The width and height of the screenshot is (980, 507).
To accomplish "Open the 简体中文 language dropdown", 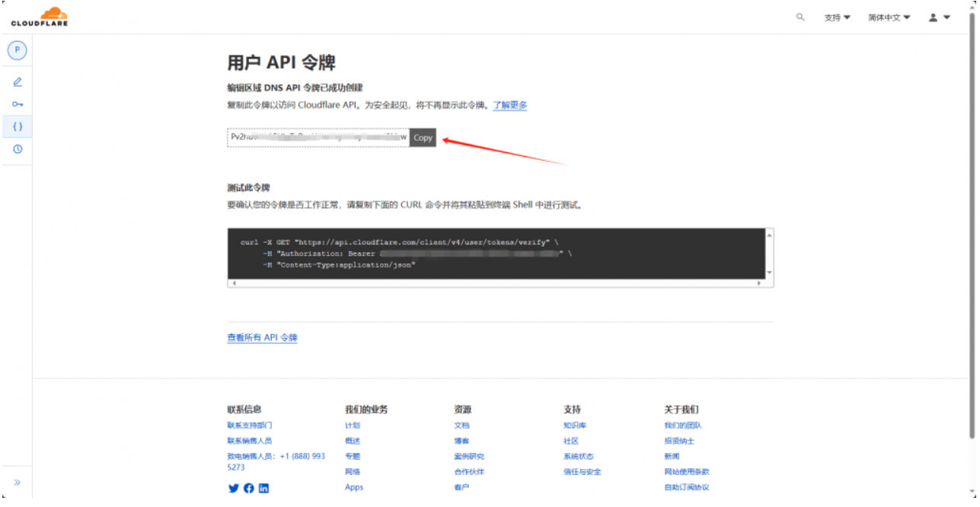I will point(889,18).
